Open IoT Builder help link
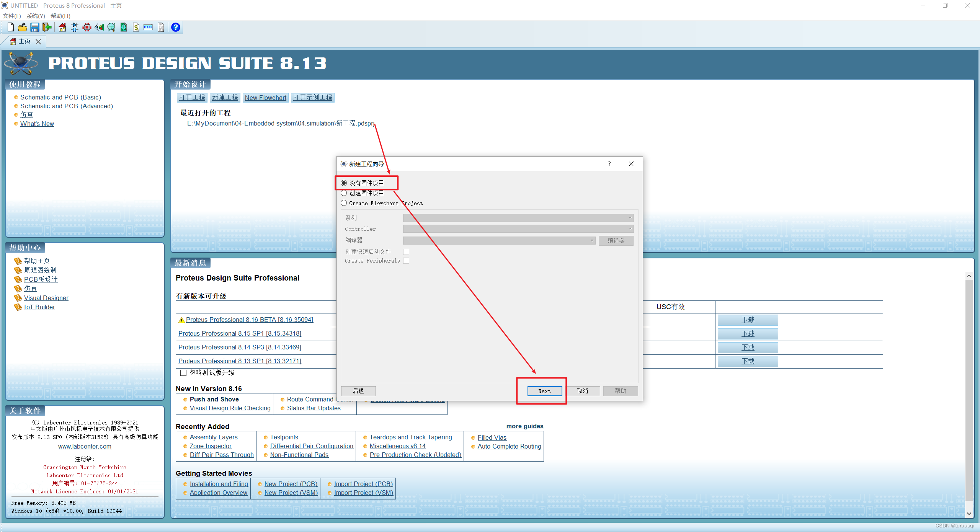 [39, 307]
